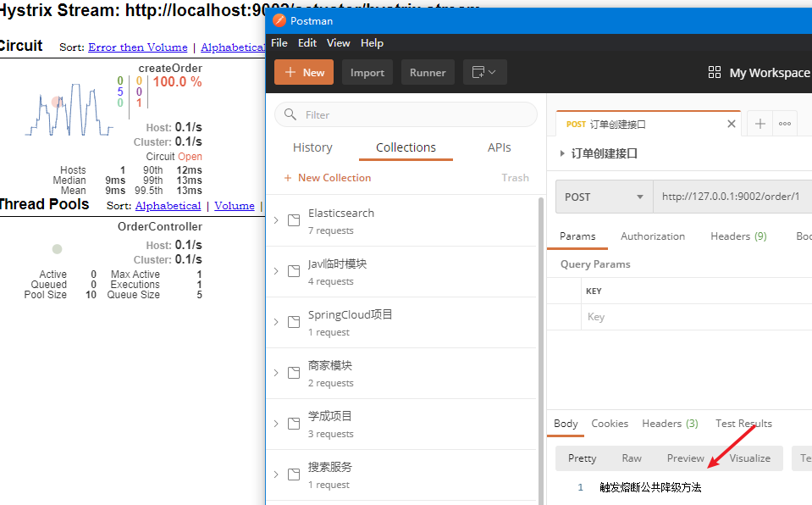Viewport: 812px width, 505px height.
Task: Open the POST method dropdown
Action: pyautogui.click(x=605, y=197)
